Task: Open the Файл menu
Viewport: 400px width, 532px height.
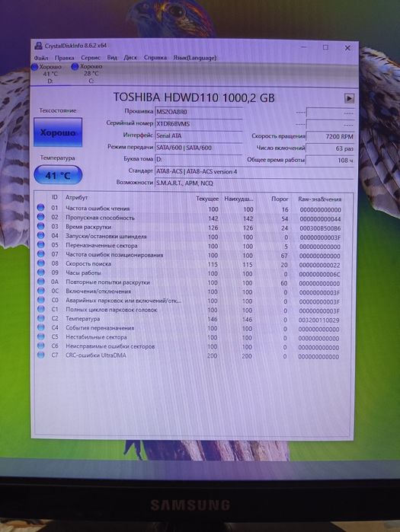Action: (40, 58)
